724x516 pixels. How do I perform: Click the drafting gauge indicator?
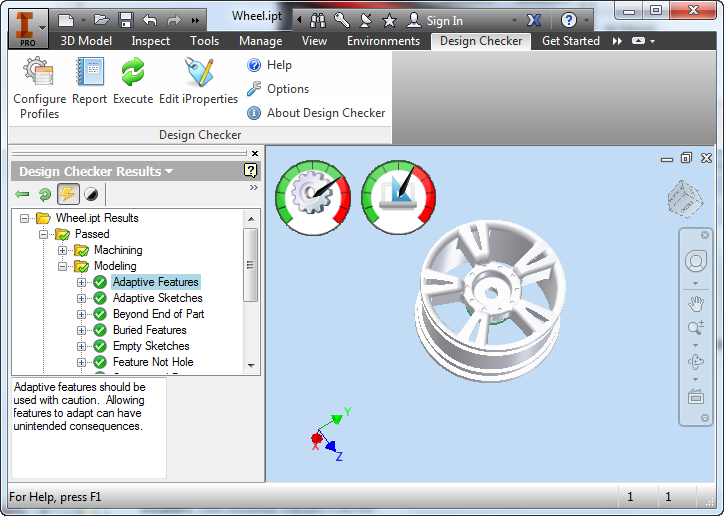pos(398,197)
